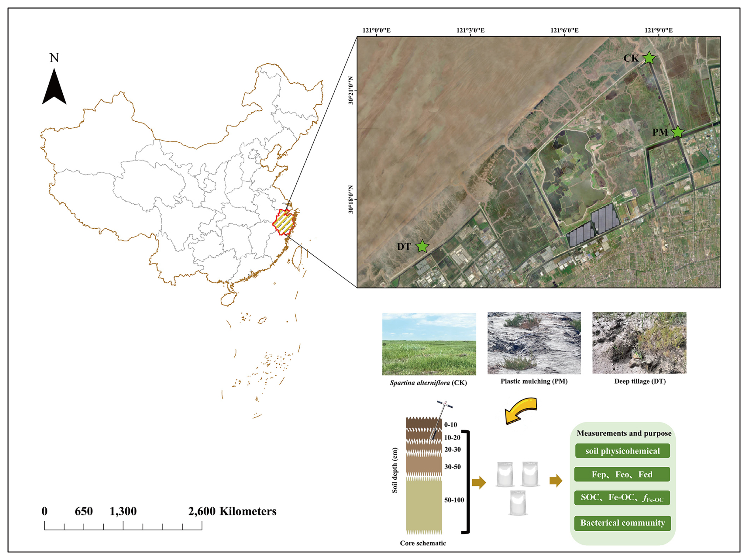The width and height of the screenshot is (748, 560).
Task: Click the 50-100 cm soil layer
Action: point(424,506)
